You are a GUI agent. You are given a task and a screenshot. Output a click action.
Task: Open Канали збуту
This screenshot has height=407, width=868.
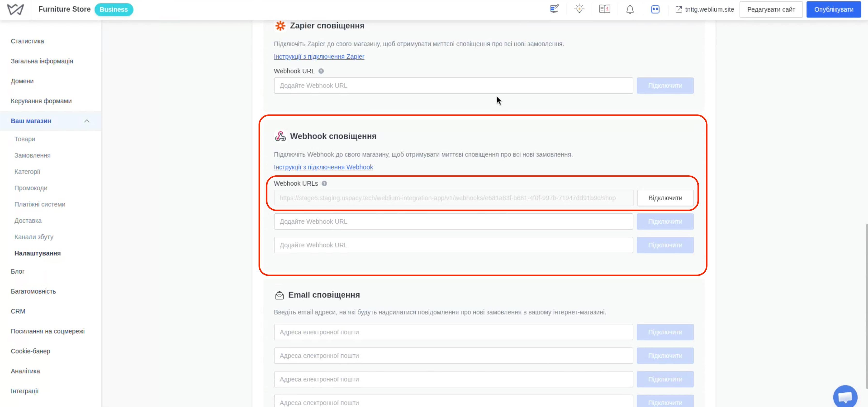[34, 237]
